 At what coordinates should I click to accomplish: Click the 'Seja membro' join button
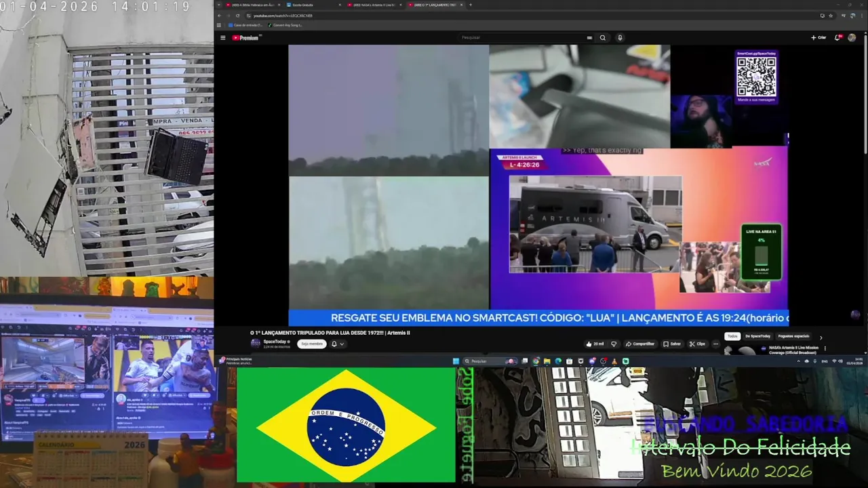coord(312,344)
